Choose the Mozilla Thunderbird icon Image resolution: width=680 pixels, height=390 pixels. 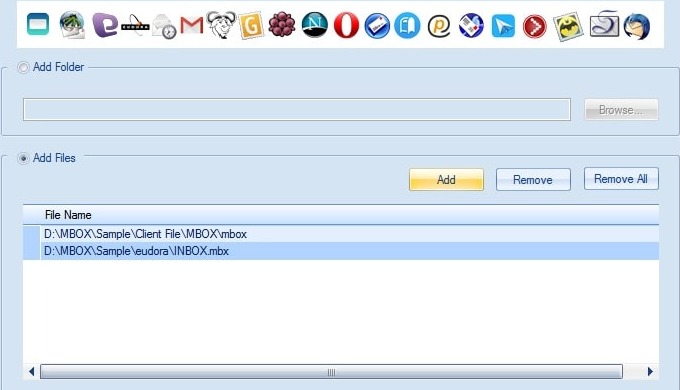click(637, 26)
